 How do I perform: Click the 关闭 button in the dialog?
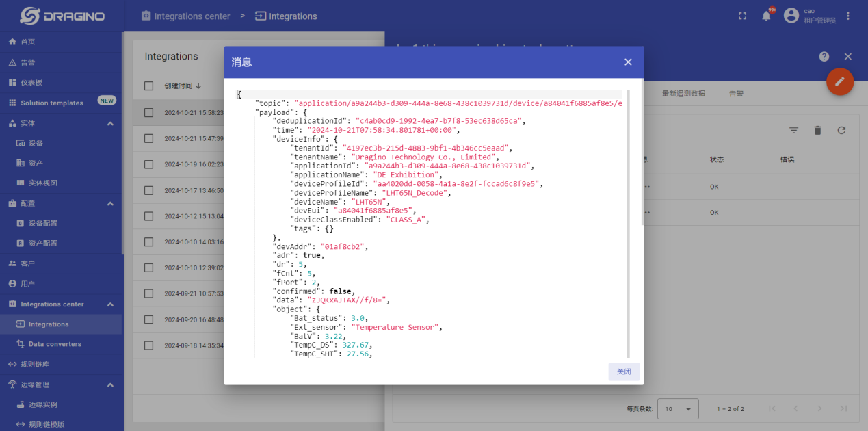[x=624, y=371]
